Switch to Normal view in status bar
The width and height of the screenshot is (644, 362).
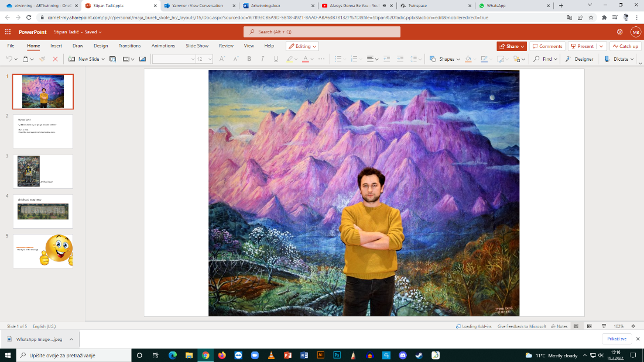(x=576, y=326)
